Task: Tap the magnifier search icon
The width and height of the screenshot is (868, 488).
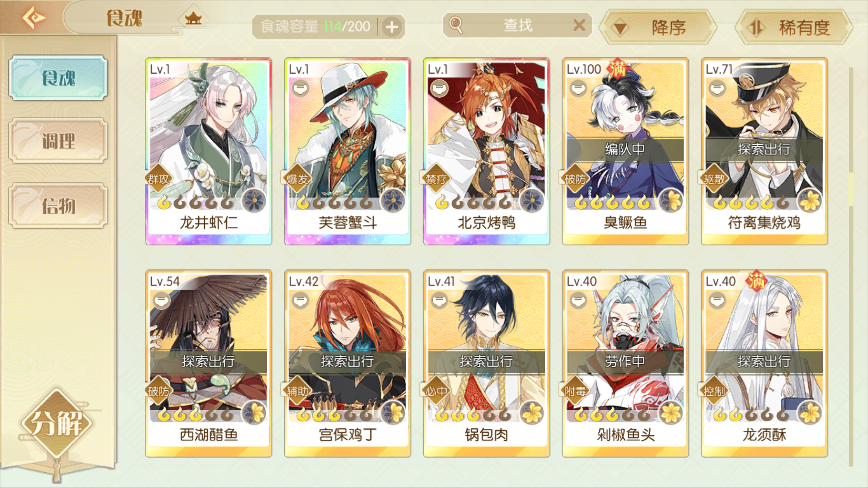Action: [x=456, y=25]
